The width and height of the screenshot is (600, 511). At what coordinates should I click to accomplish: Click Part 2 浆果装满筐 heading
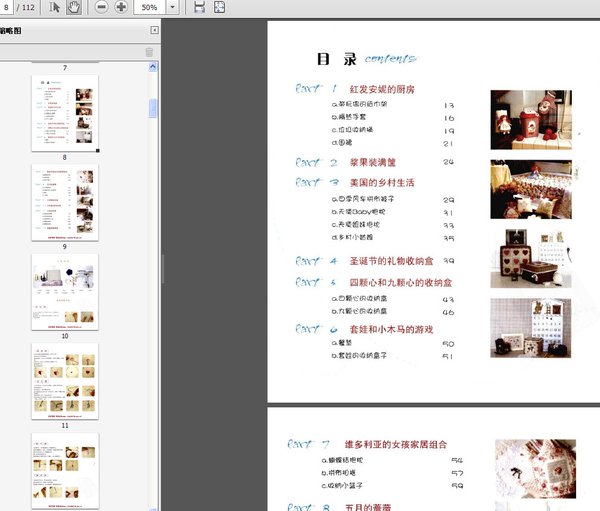tap(345, 162)
